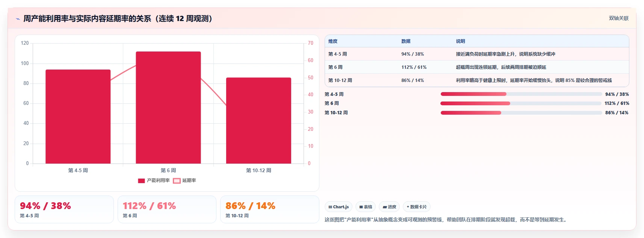
Task: Click the 第 10-12 周 progress bar
Action: 522,113
